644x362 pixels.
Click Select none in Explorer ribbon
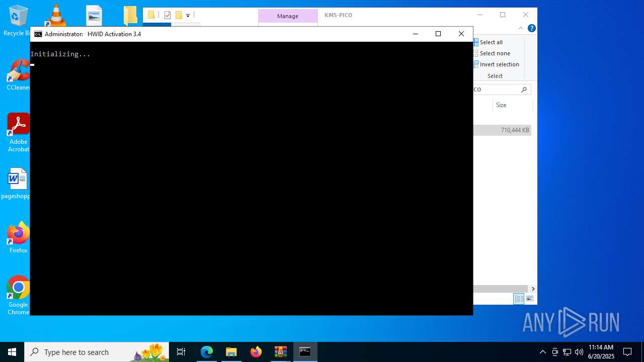tap(492, 53)
